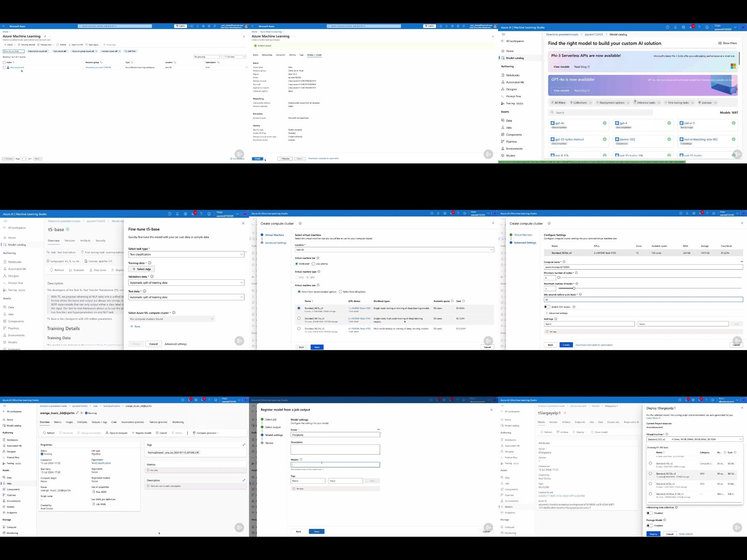Open Tracing icon in Model catalog sidebar
This screenshot has height=560, width=747.
click(x=503, y=103)
